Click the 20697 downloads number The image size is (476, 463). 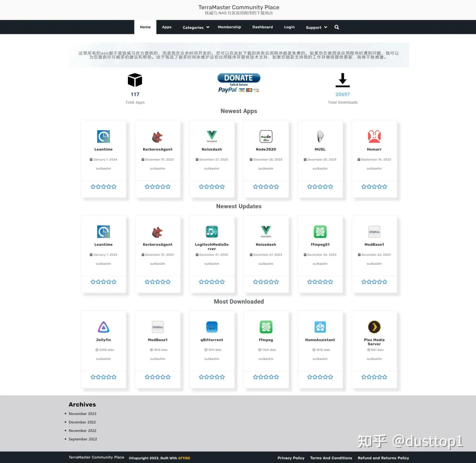pos(342,94)
